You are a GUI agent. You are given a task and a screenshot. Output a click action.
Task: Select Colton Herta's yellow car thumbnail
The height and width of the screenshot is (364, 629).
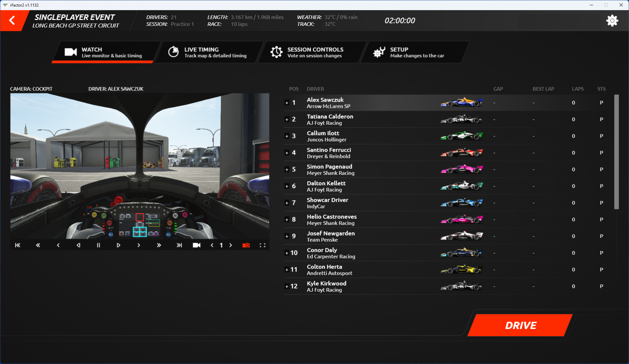point(462,269)
